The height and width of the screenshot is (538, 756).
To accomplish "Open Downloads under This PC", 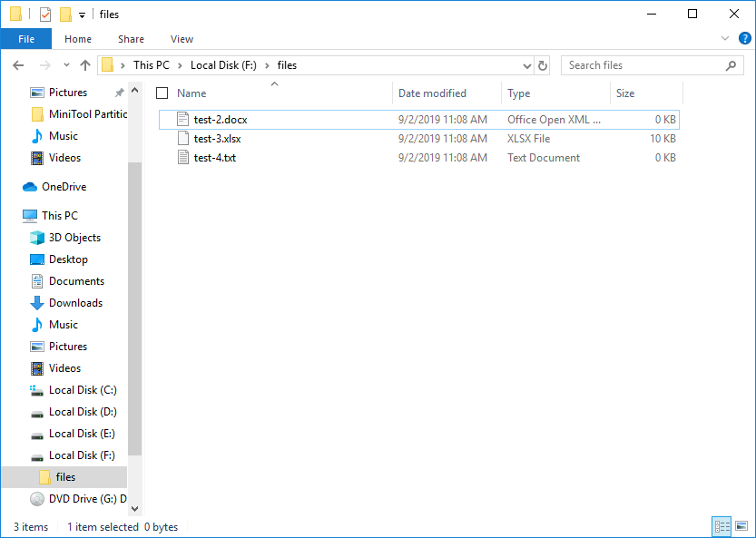I will (66, 303).
